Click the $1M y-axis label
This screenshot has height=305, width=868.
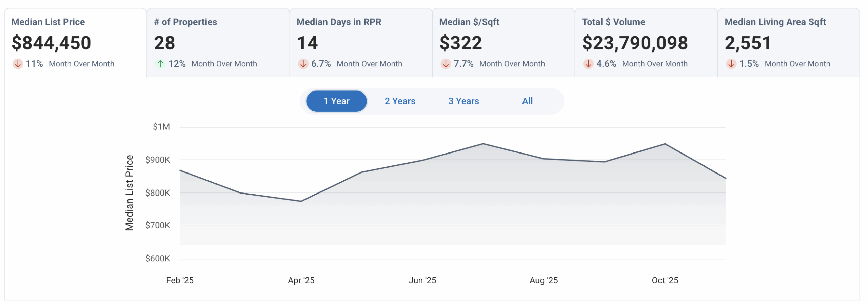(x=161, y=127)
